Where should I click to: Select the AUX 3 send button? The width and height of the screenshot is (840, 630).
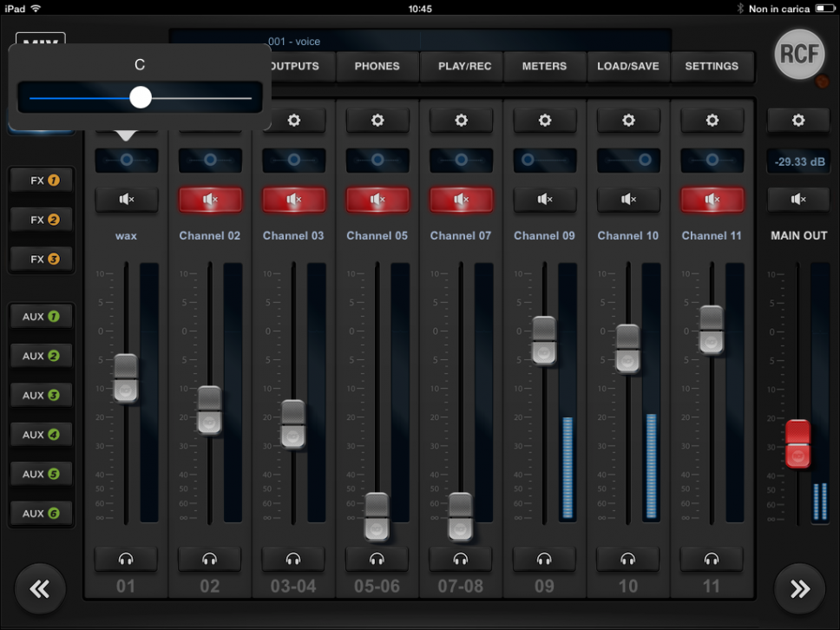(x=43, y=395)
